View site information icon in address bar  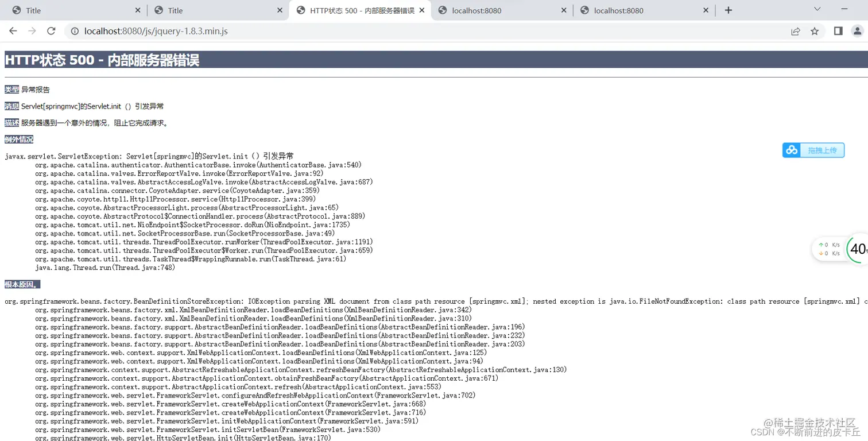[x=74, y=31]
